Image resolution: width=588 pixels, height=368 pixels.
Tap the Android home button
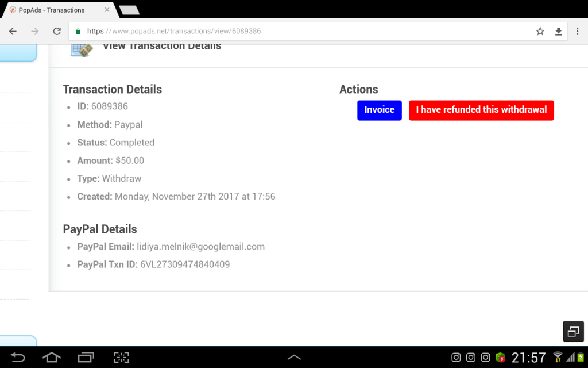(51, 357)
